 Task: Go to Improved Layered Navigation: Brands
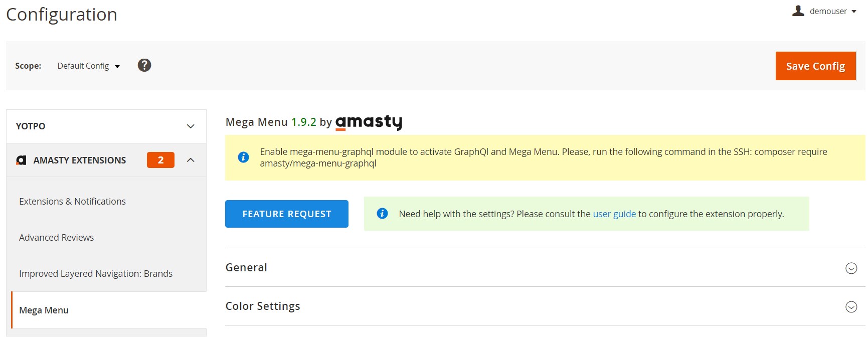tap(96, 273)
